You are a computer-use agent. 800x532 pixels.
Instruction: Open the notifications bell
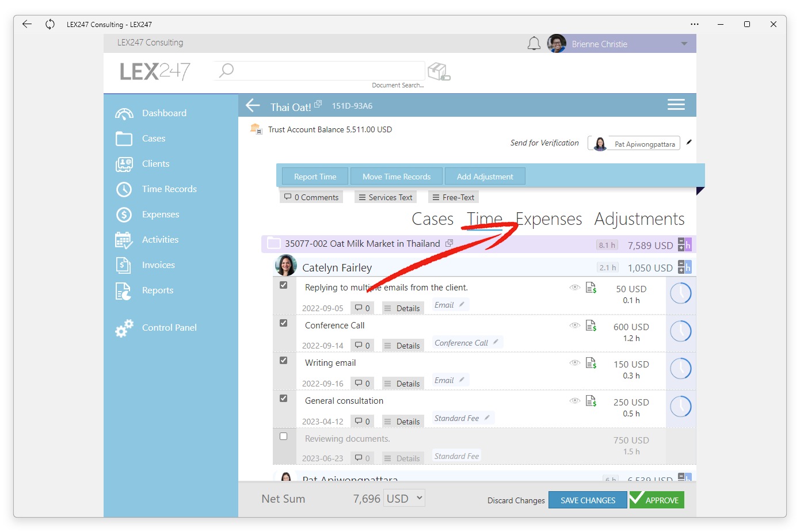(x=534, y=44)
